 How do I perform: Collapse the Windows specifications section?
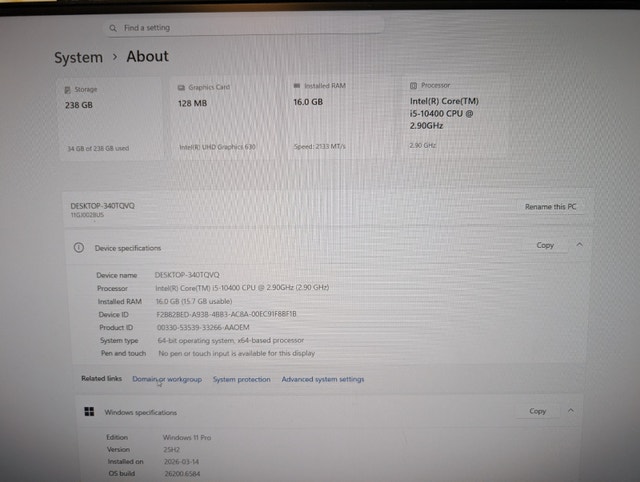pyautogui.click(x=571, y=410)
